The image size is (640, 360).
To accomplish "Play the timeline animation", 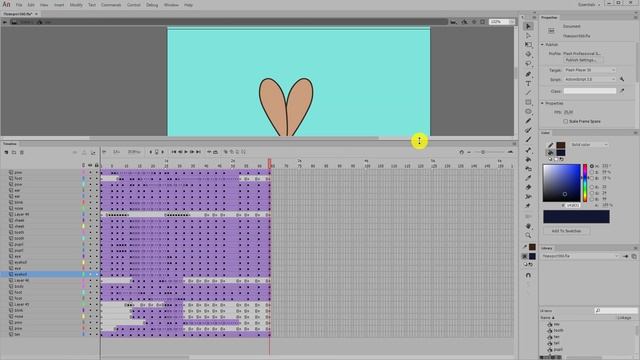I will click(x=186, y=152).
